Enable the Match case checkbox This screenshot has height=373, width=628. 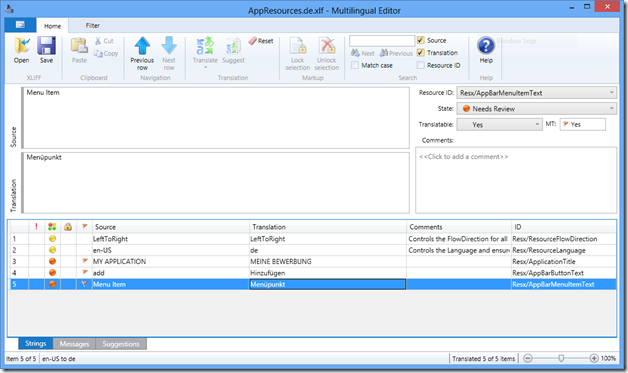click(x=355, y=65)
